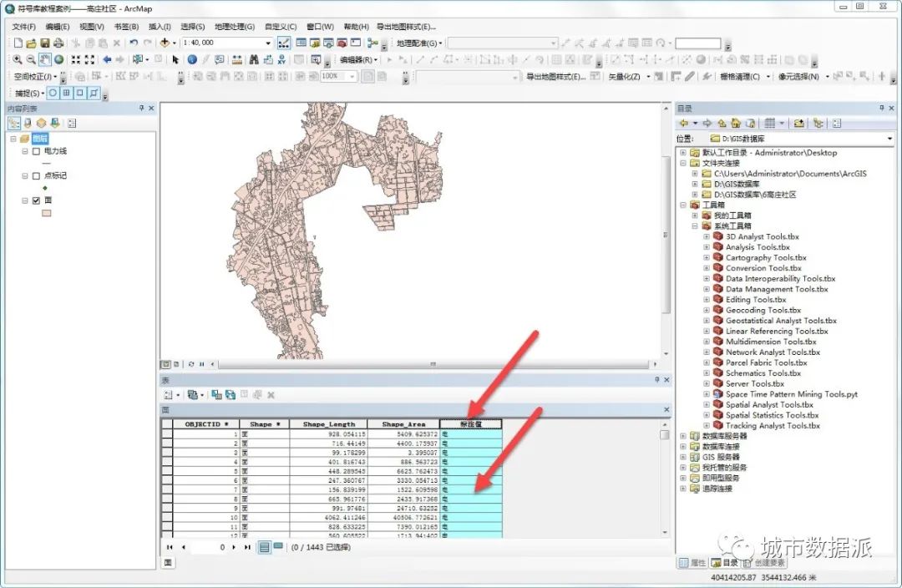
Task: Open the 编辑器(R) dropdown menu
Action: point(359,60)
